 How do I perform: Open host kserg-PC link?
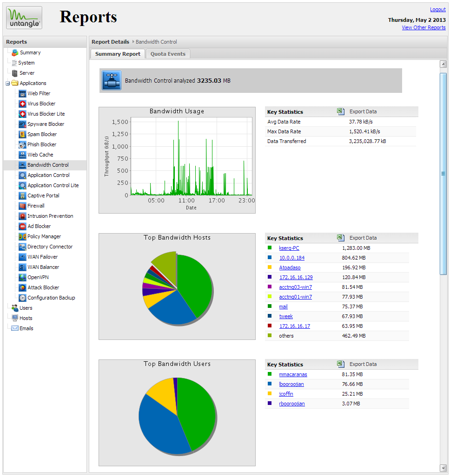point(289,248)
